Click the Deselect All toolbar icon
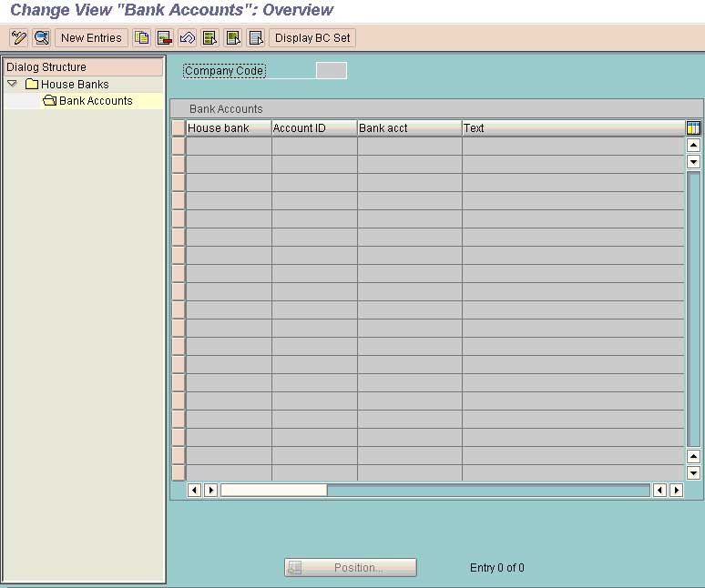 tap(256, 38)
